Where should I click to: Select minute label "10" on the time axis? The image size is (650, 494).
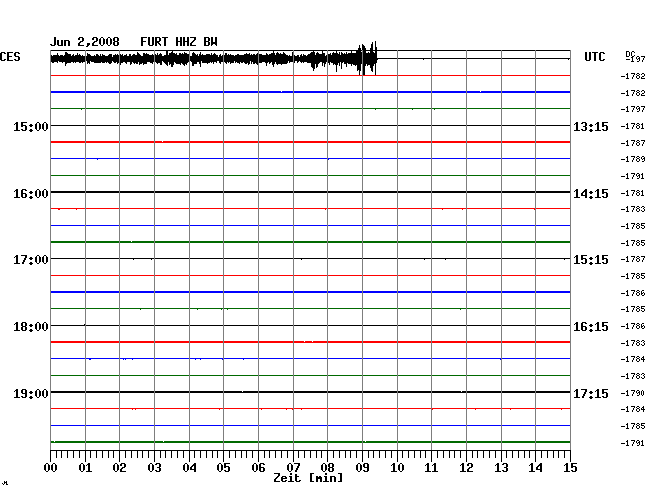397,468
